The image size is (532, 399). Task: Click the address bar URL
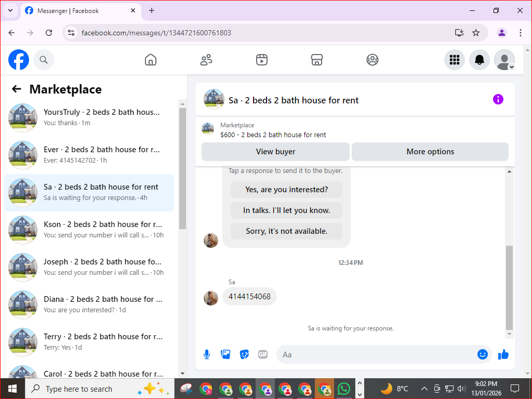[156, 33]
